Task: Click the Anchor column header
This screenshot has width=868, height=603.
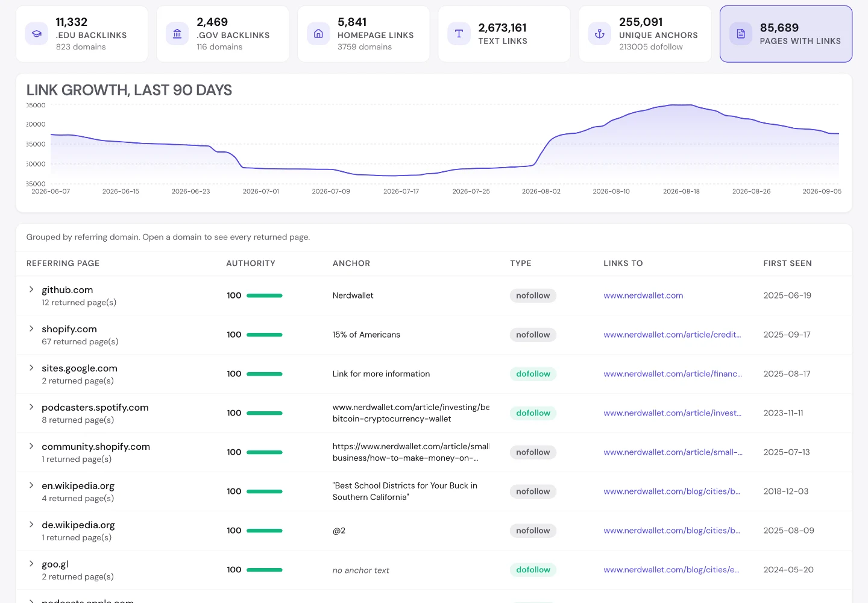Action: coord(351,264)
